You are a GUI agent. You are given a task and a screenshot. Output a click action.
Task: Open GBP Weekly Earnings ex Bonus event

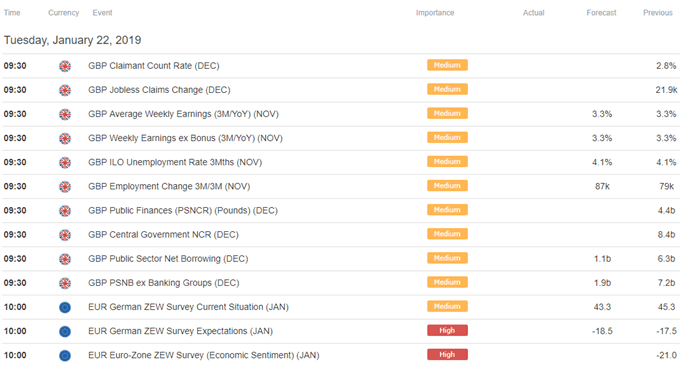pyautogui.click(x=185, y=138)
